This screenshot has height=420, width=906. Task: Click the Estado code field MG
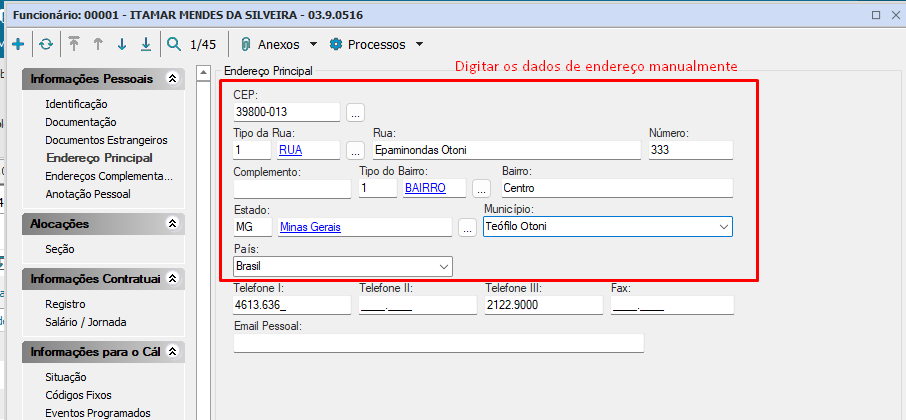tap(252, 227)
